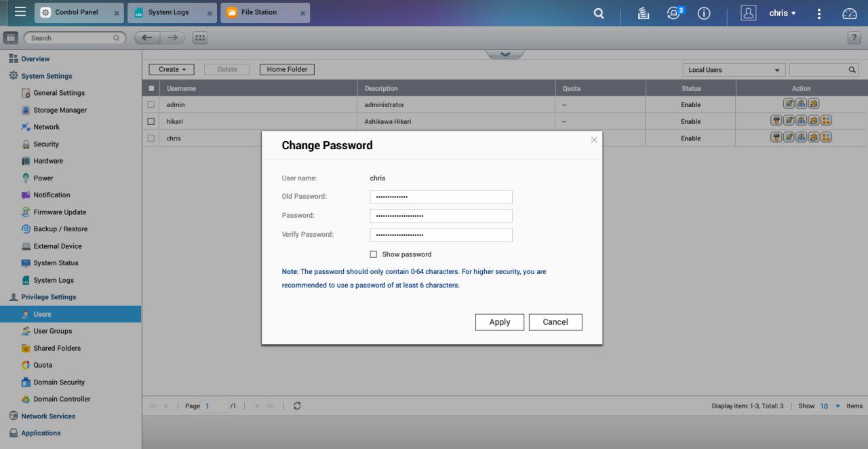This screenshot has width=868, height=449.
Task: Open the dashboard gauge icon
Action: pyautogui.click(x=849, y=13)
